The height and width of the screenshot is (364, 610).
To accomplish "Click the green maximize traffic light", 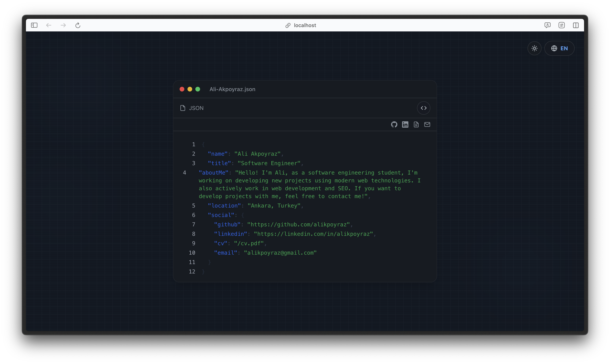I will 198,89.
